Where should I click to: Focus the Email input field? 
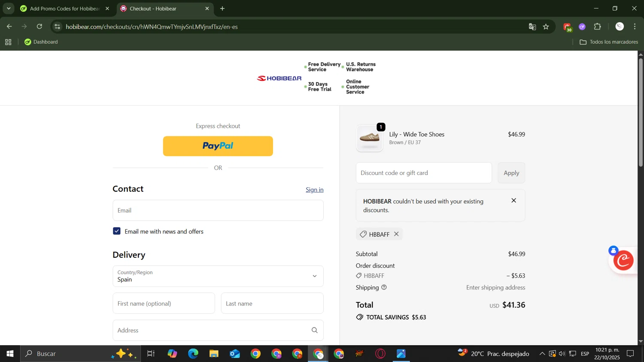(218, 210)
